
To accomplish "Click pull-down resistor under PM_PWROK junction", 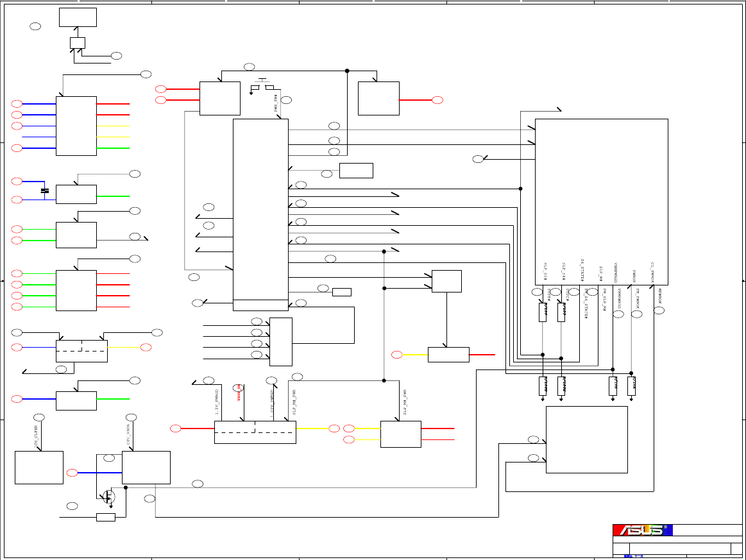I will pos(631,386).
